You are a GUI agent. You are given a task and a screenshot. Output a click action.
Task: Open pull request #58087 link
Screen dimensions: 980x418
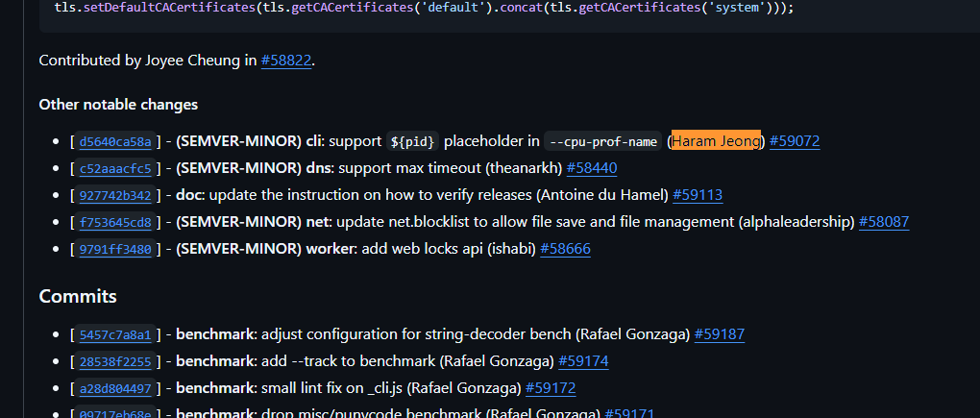tap(884, 222)
